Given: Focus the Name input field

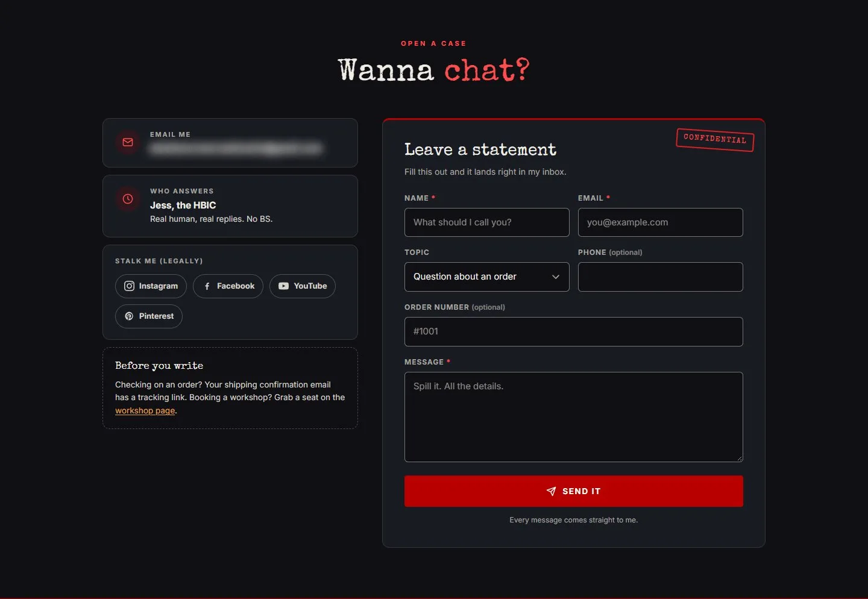Looking at the screenshot, I should click(x=487, y=222).
